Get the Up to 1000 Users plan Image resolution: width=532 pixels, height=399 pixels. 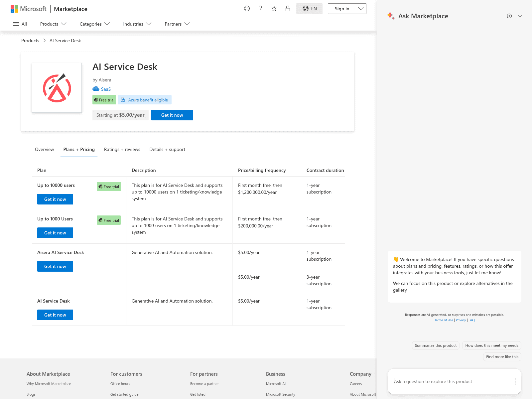(x=55, y=233)
